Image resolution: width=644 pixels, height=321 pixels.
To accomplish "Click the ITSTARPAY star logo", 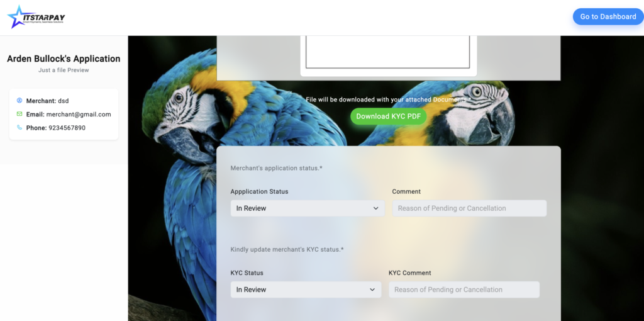I will coord(36,17).
